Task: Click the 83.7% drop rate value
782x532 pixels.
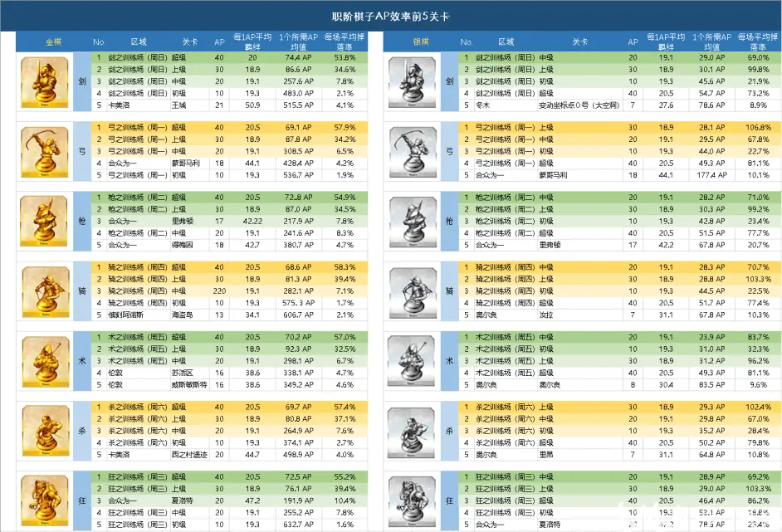Action: tap(758, 337)
